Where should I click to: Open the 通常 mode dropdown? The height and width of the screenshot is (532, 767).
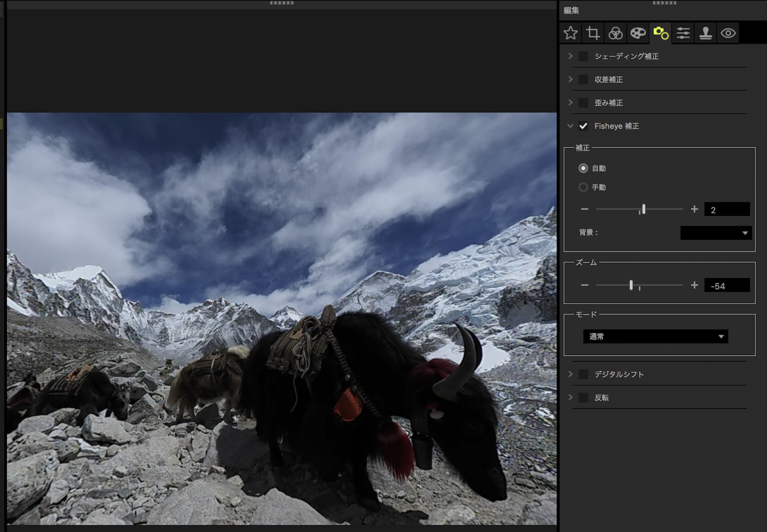(x=655, y=336)
